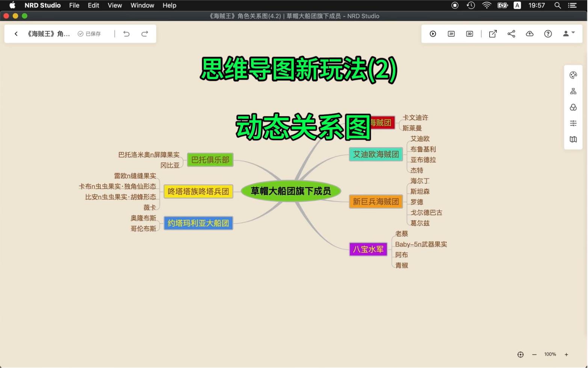
Task: Click the 已保存 saved status indicator
Action: click(89, 34)
